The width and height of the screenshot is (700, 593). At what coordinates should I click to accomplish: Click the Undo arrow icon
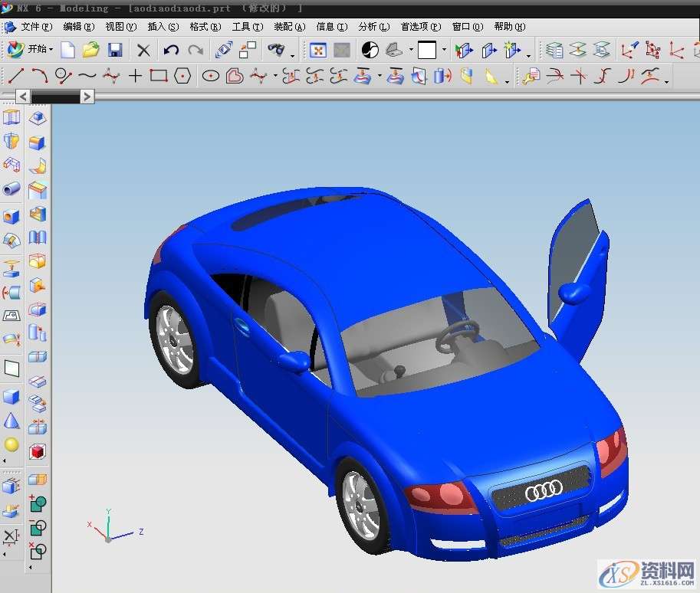click(x=171, y=51)
